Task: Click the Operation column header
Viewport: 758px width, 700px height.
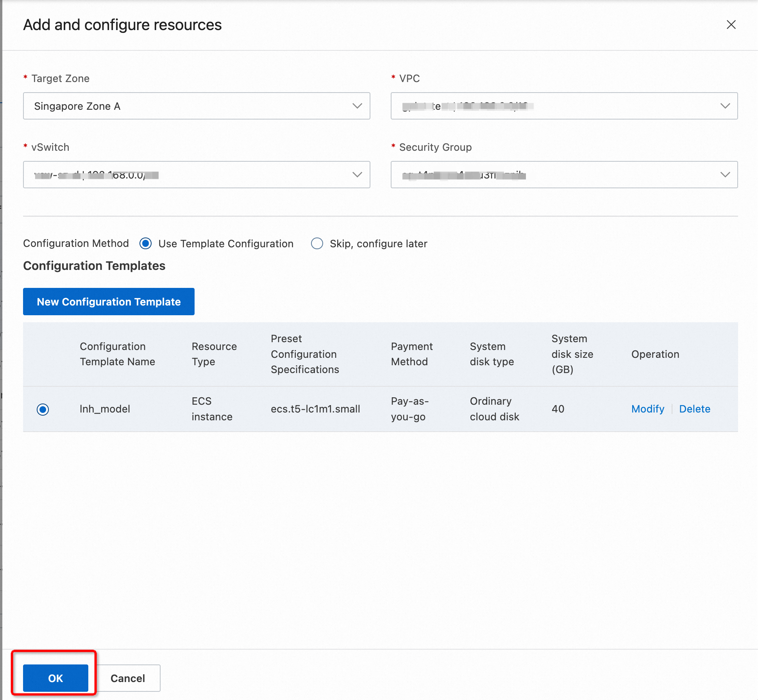Action: (x=655, y=354)
